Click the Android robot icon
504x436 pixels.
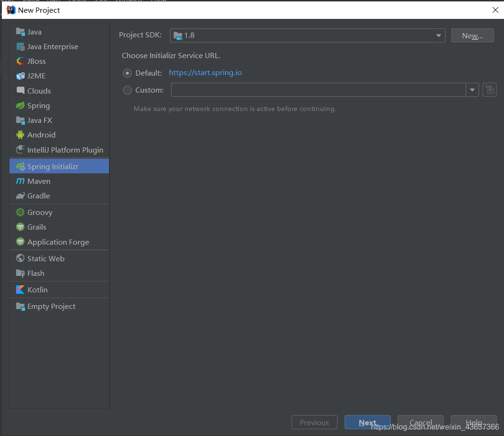pyautogui.click(x=20, y=135)
